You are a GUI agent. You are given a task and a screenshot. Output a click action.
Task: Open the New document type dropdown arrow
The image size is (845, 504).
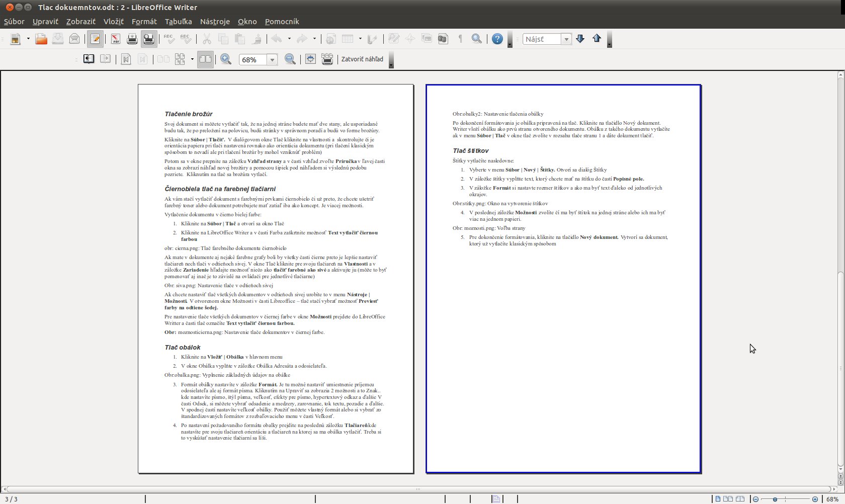28,39
